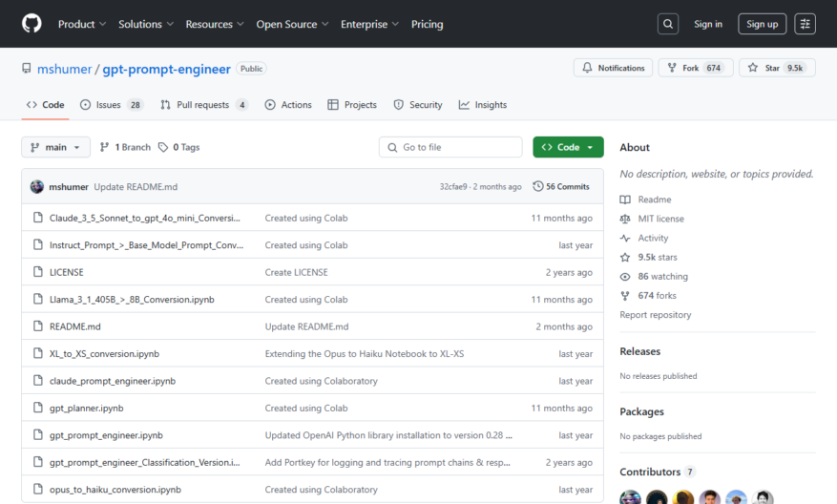Open file icon for claude_prompt_engineer.ipynb
Image resolution: width=837 pixels, height=504 pixels.
38,380
